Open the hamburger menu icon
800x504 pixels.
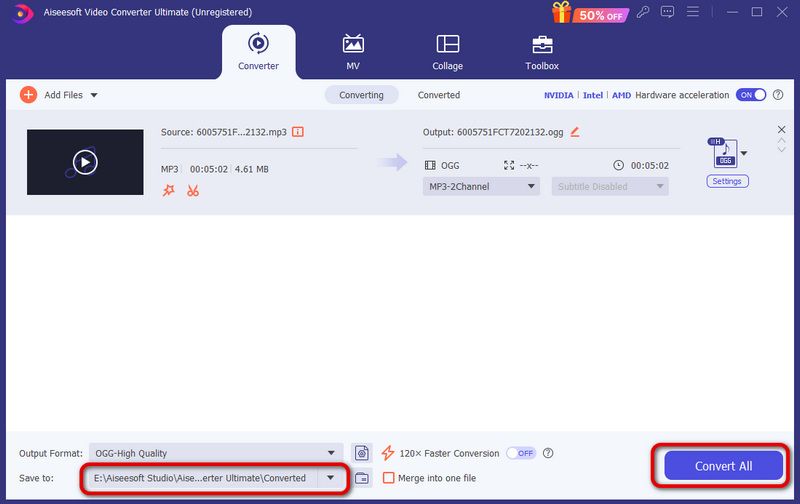coord(693,11)
